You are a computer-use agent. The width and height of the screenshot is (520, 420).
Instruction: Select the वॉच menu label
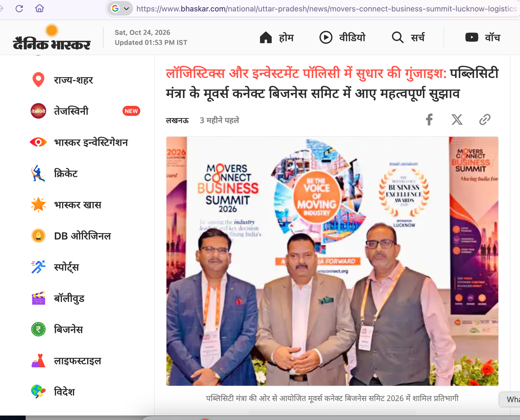[x=492, y=37]
